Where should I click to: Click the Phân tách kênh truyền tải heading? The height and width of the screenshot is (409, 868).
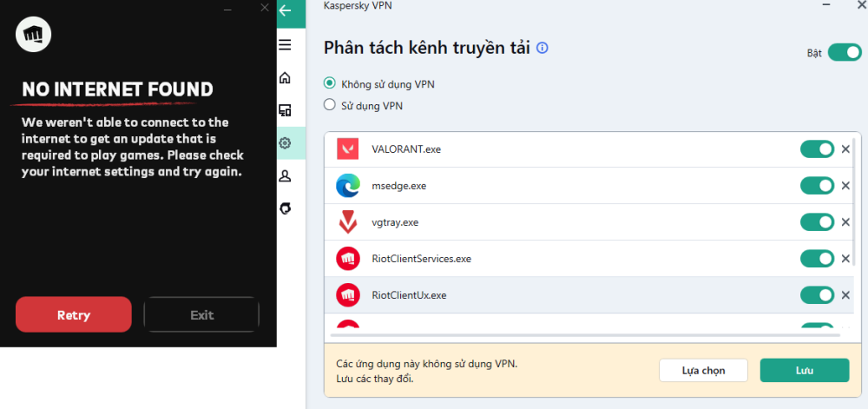tap(427, 48)
